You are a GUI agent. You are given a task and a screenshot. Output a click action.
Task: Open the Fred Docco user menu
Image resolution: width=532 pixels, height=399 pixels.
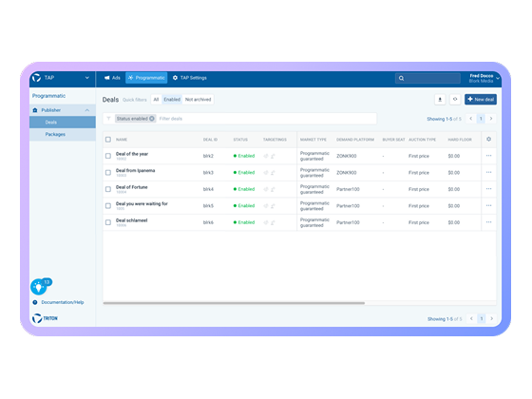[x=484, y=78]
